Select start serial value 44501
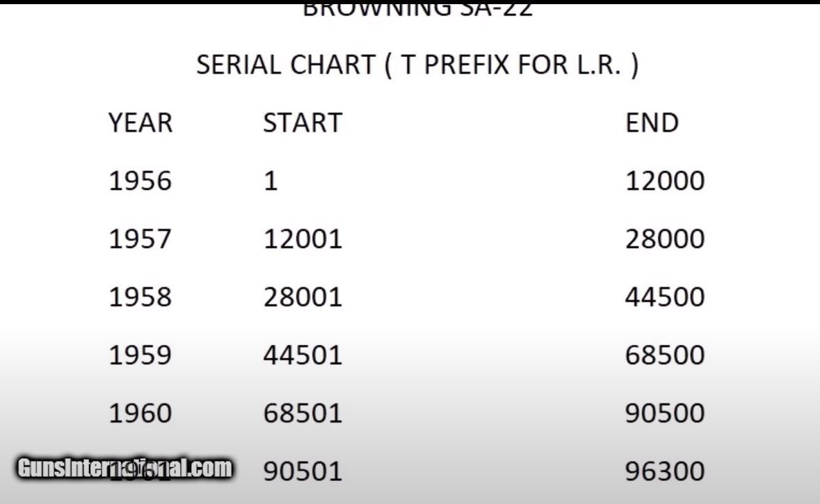 point(303,355)
